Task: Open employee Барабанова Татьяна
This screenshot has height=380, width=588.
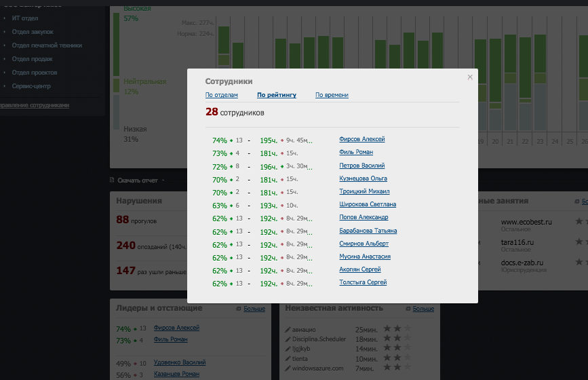Action: tap(368, 231)
